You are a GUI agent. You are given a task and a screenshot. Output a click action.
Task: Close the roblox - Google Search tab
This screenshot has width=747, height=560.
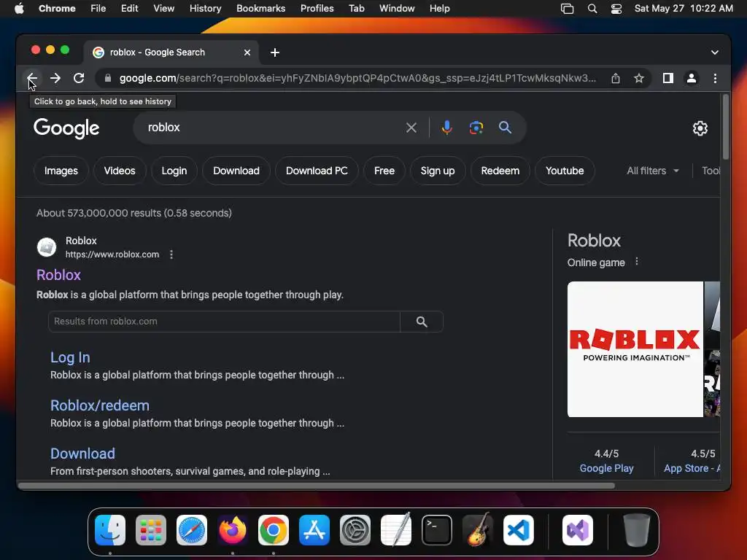[x=247, y=52]
